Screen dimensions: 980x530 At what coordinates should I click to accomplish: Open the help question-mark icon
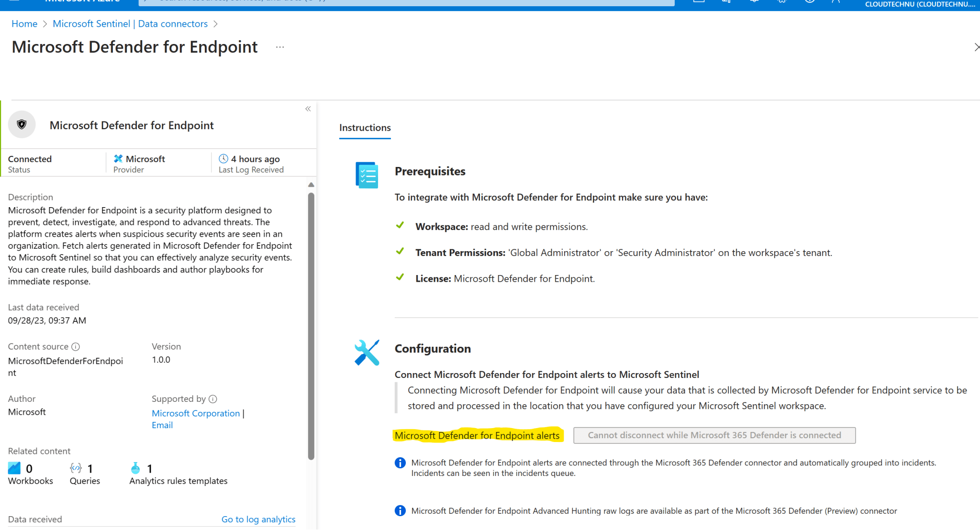pyautogui.click(x=810, y=2)
